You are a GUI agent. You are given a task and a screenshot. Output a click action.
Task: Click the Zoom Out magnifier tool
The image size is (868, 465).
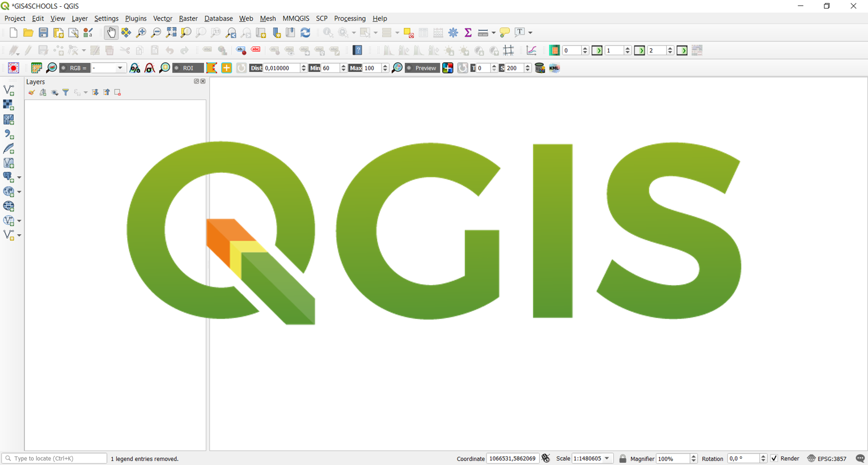(x=156, y=33)
